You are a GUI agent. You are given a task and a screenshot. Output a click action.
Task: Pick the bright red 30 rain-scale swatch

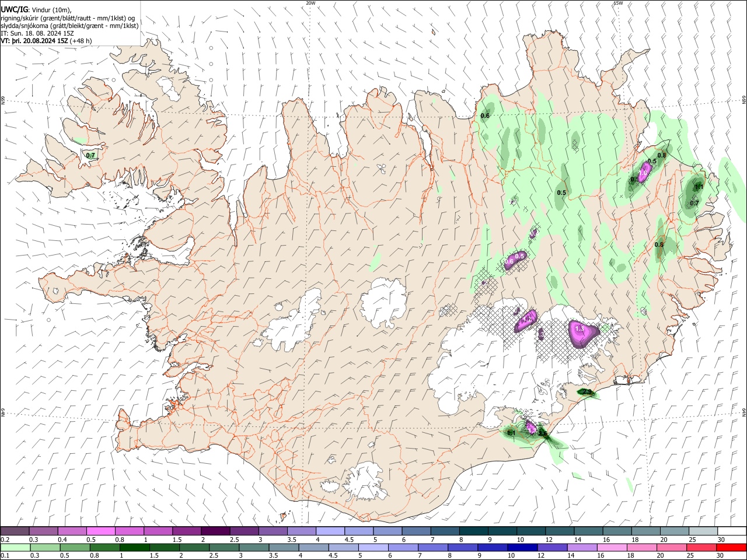pyautogui.click(x=731, y=547)
